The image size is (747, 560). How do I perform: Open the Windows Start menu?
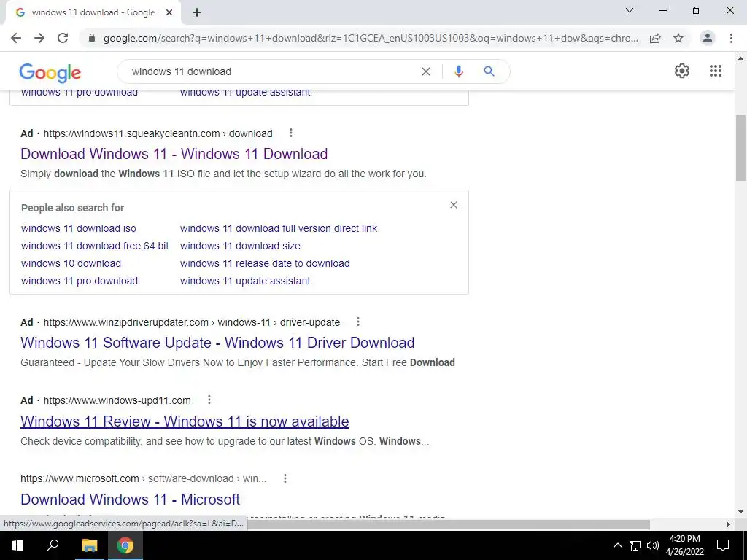pos(18,545)
